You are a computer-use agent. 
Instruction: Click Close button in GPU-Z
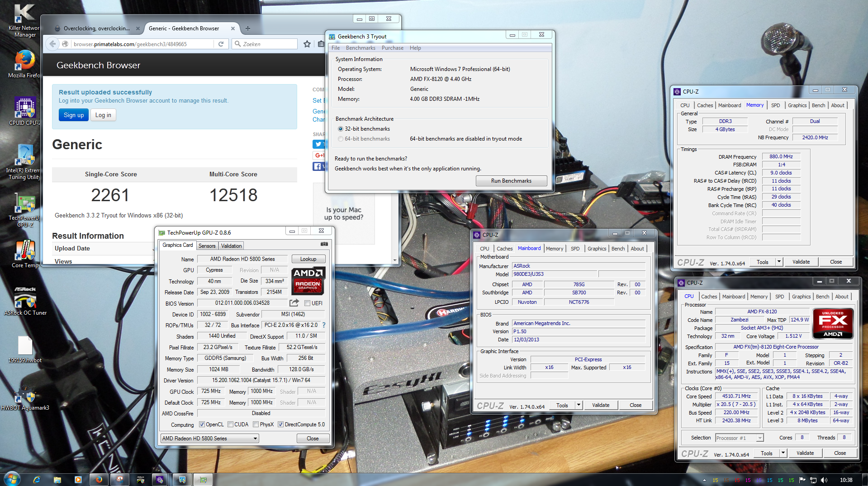click(x=313, y=439)
